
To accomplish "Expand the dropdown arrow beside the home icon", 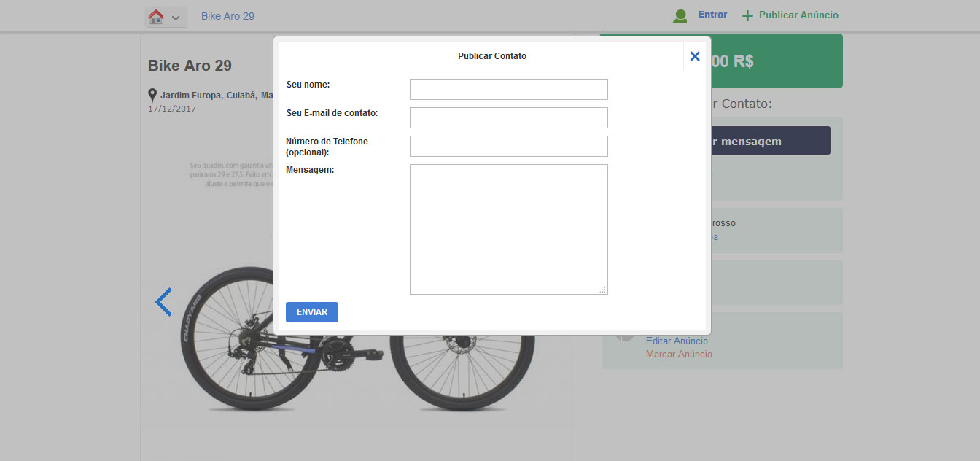I will coord(176,18).
